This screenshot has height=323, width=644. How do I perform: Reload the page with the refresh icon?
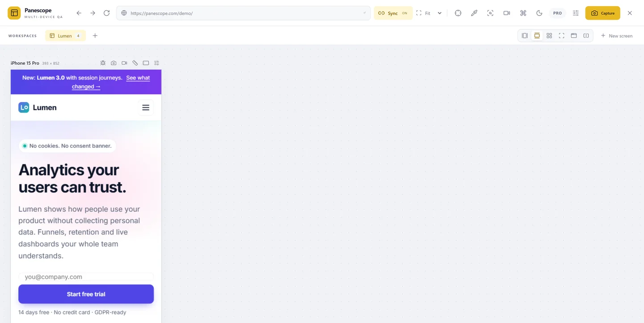(106, 13)
